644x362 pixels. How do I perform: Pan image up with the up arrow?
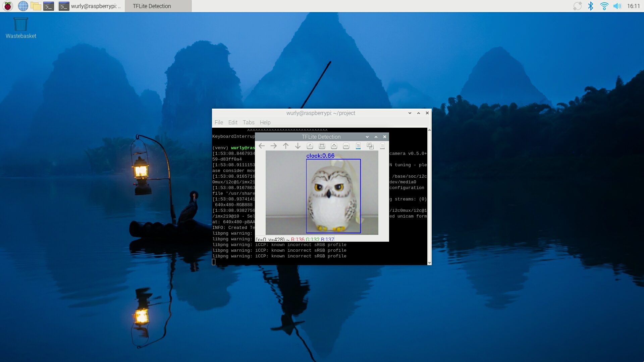tap(286, 146)
